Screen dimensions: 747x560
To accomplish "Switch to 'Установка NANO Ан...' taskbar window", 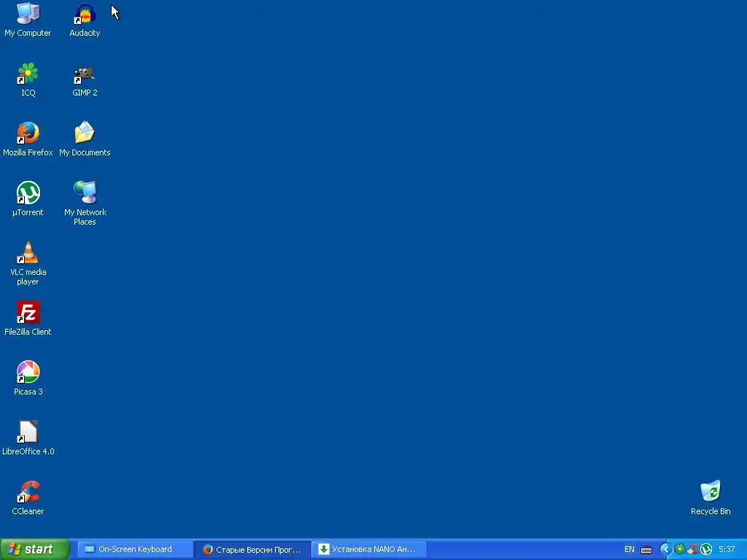I will [369, 549].
